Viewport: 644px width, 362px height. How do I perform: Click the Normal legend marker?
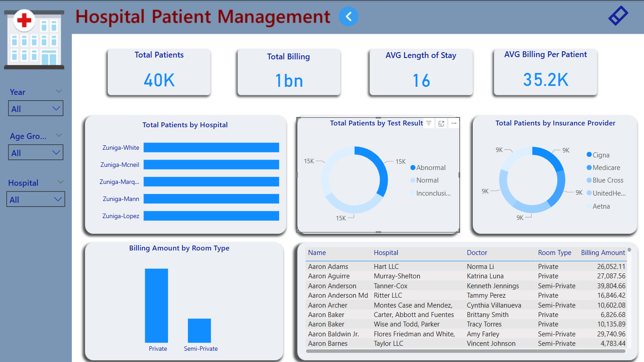click(x=413, y=180)
